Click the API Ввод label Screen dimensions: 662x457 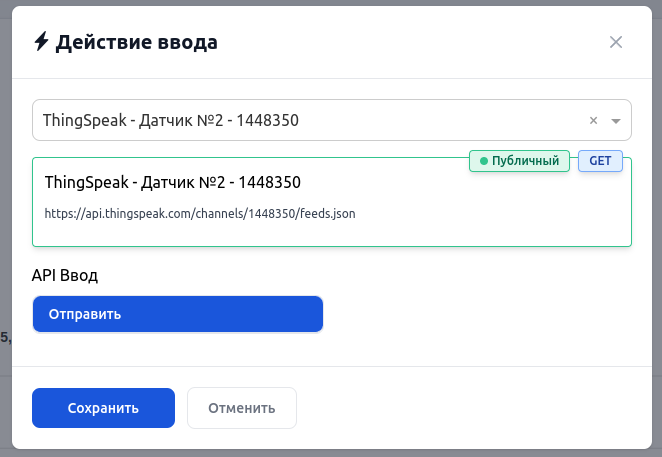point(65,275)
